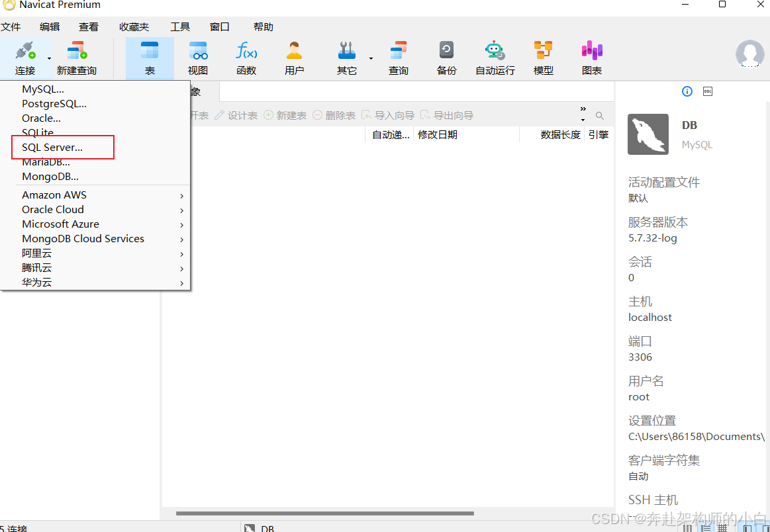Choose MongoDB... from the connection list
This screenshot has height=532, width=770.
95,176
